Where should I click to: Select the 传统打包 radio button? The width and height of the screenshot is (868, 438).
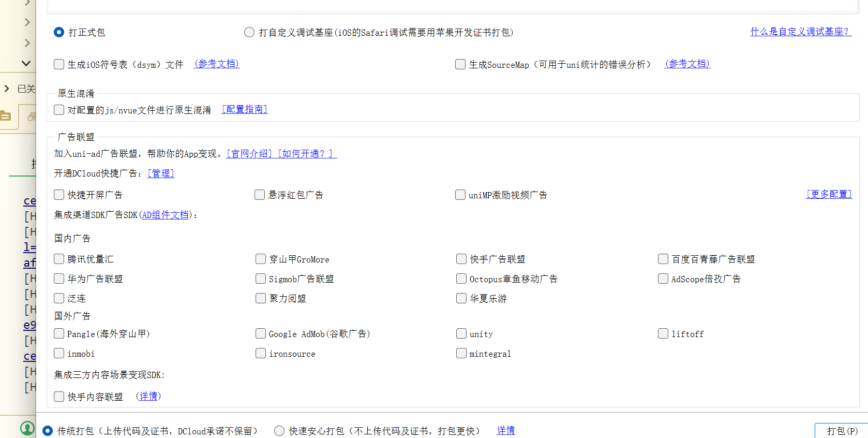48,431
